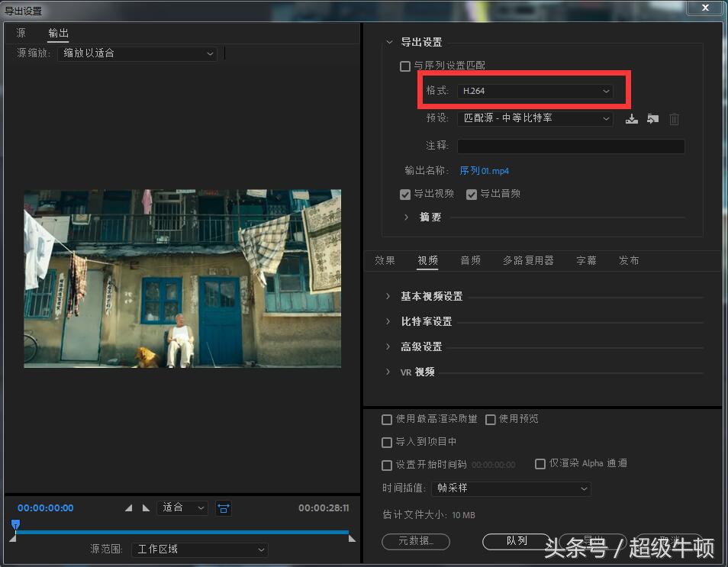This screenshot has width=728, height=567.
Task: Open the 时间插值 帧采样 dropdown
Action: click(x=511, y=488)
